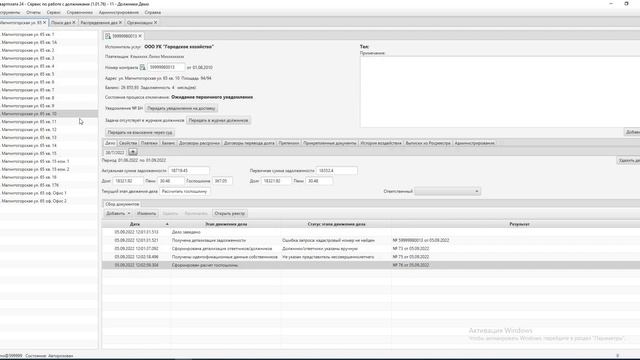Open the Администрирование menu
The height and width of the screenshot is (360, 640).
click(119, 12)
